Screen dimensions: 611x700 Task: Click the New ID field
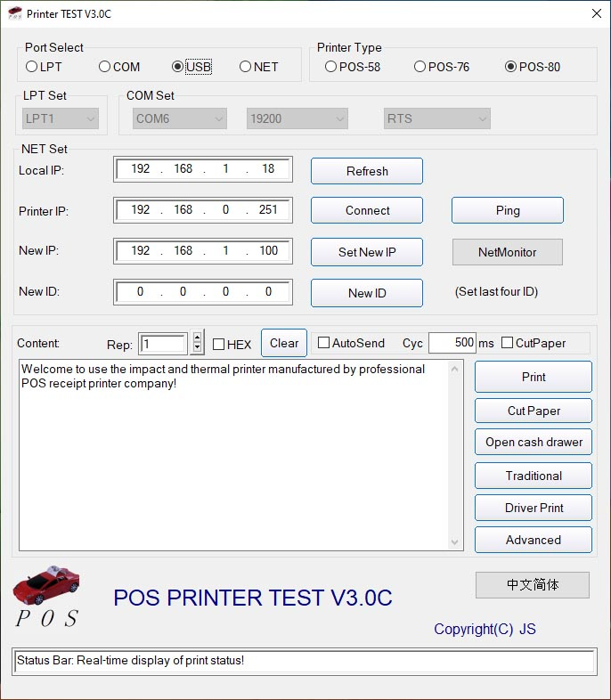coord(203,292)
